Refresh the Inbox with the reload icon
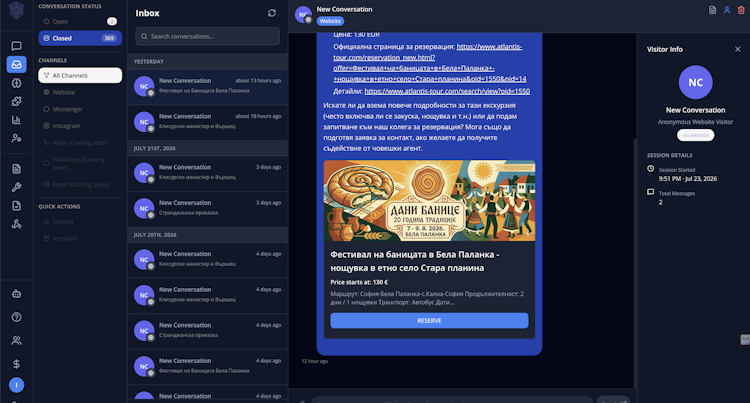Image resolution: width=750 pixels, height=403 pixels. coord(272,13)
